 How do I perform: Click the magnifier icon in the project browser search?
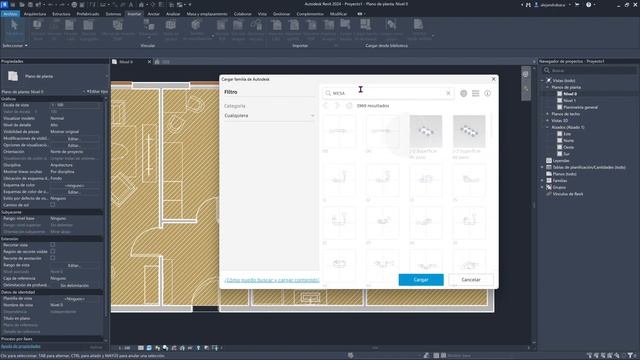point(547,70)
